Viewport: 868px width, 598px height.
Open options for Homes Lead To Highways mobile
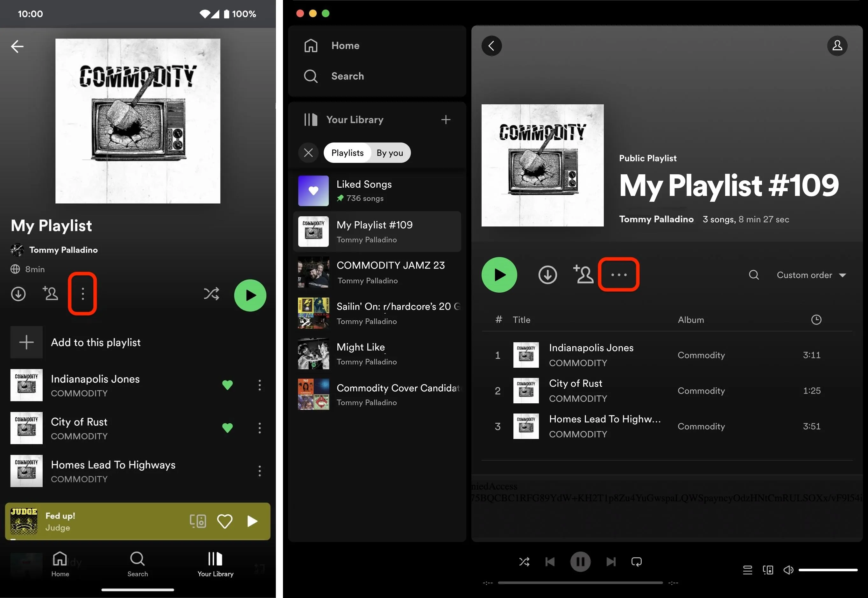click(259, 471)
